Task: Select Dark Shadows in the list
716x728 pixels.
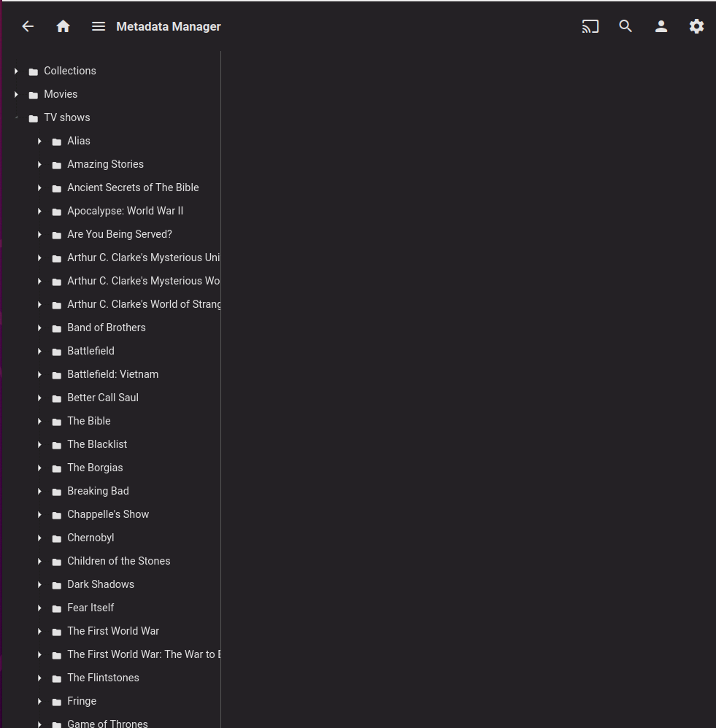Action: [x=101, y=584]
